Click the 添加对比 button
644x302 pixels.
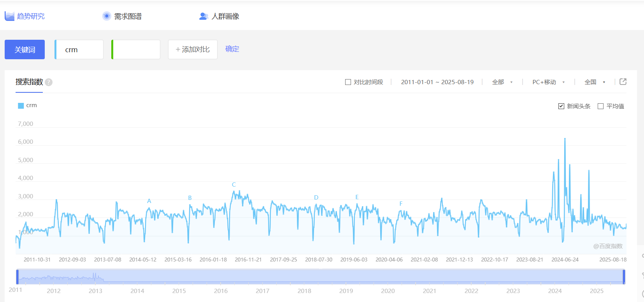click(193, 49)
